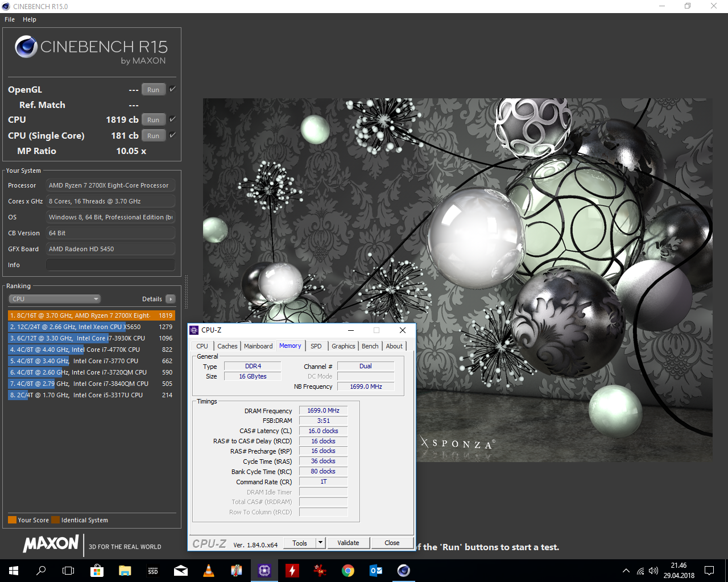Switch to the Graphics tab in CPU-Z
The width and height of the screenshot is (728, 582).
click(x=344, y=346)
